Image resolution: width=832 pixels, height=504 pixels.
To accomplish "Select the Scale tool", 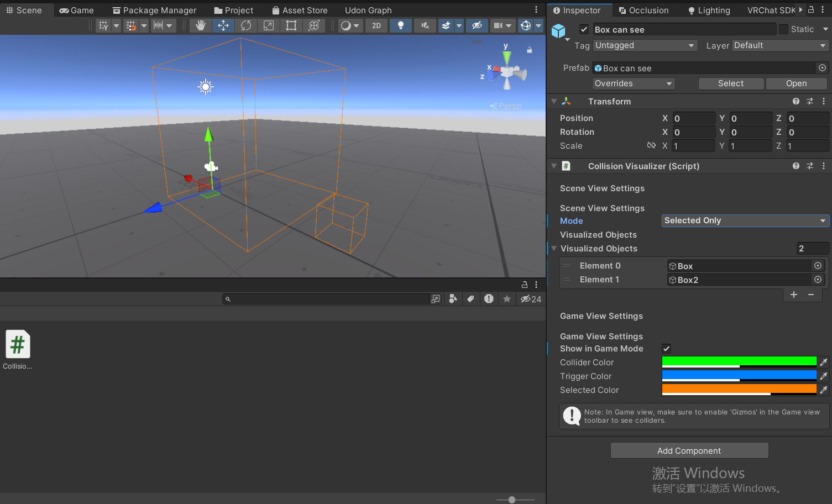I will 268,25.
